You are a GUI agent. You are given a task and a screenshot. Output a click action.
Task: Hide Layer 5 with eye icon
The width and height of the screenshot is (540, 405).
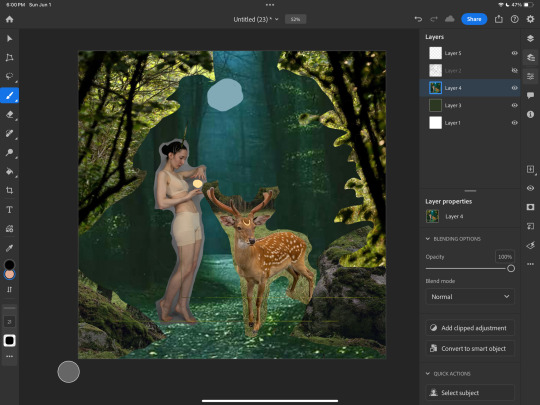(x=515, y=53)
